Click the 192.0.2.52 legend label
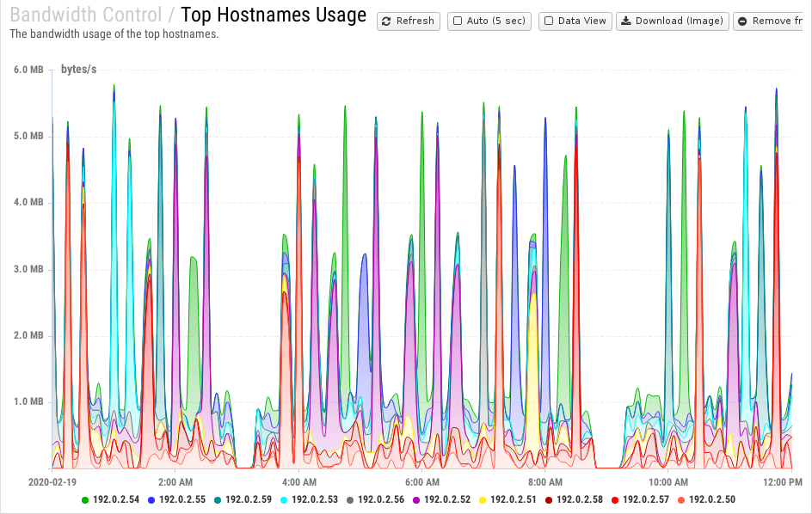The width and height of the screenshot is (812, 514). pyautogui.click(x=447, y=499)
